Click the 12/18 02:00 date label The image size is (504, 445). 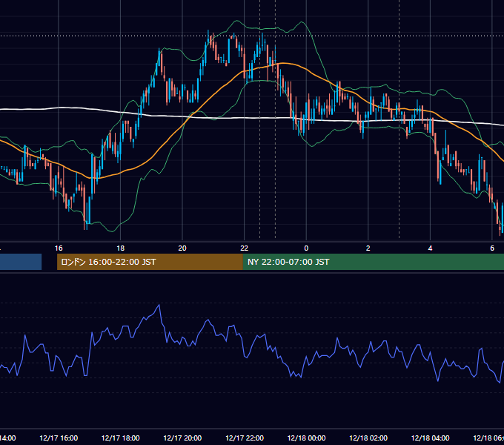click(368, 438)
